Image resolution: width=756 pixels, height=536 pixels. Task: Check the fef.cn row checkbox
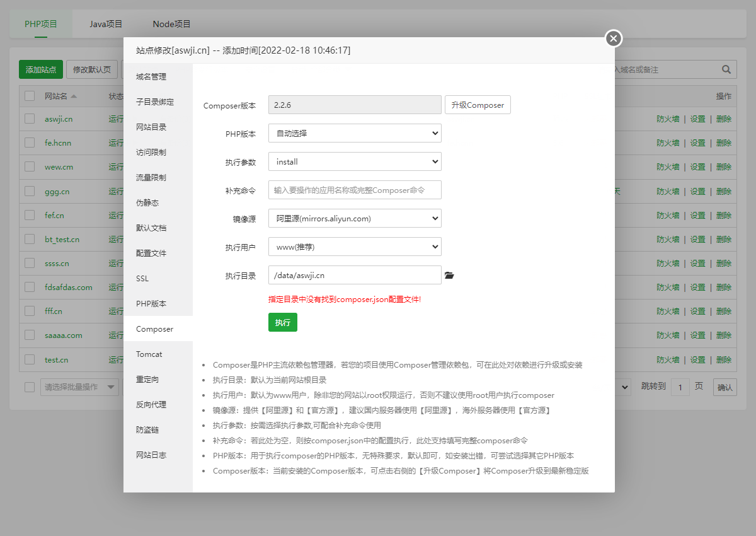[28, 215]
